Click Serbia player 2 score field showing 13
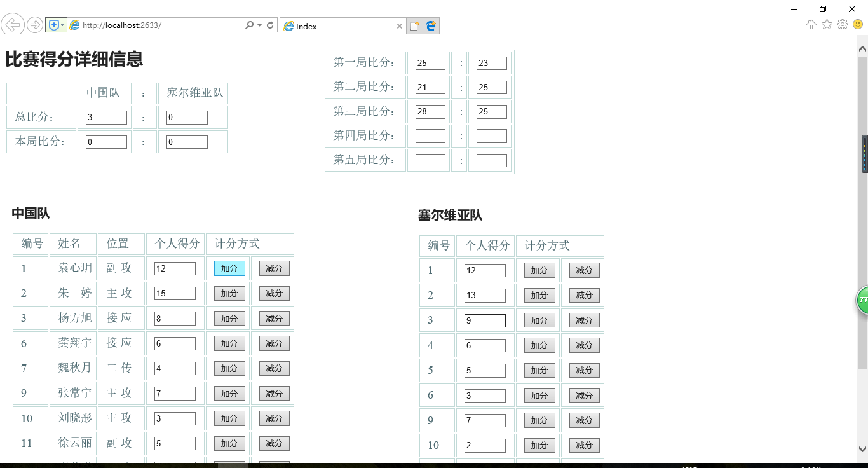Image resolution: width=868 pixels, height=468 pixels. [x=485, y=295]
